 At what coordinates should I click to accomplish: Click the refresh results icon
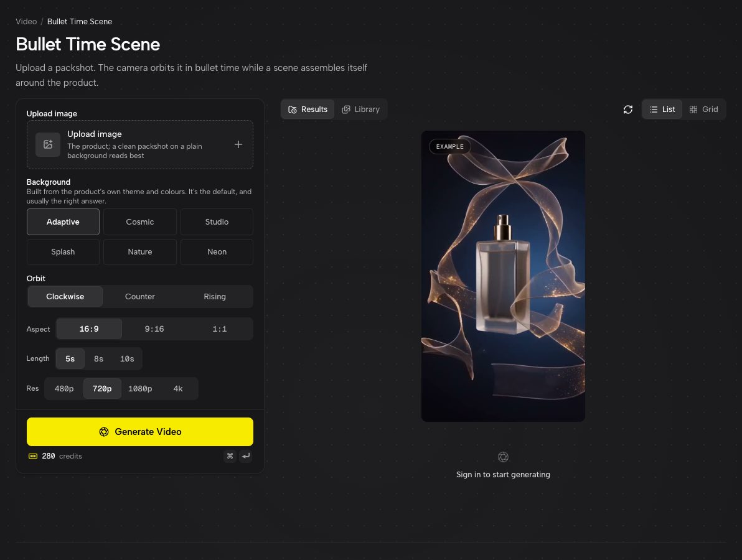tap(627, 110)
